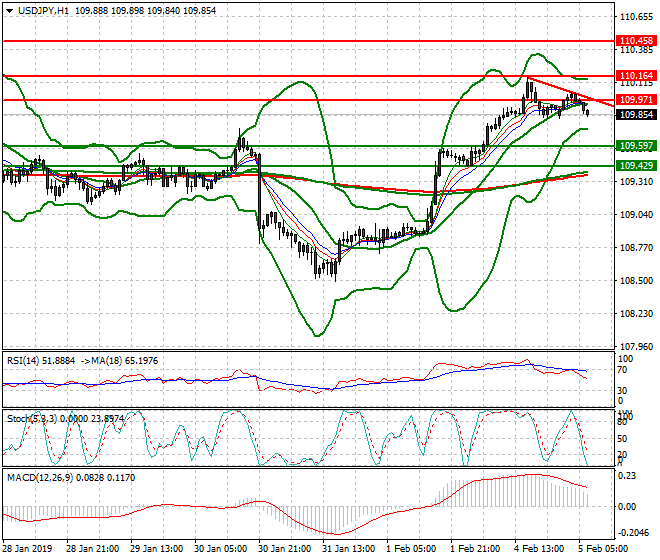
Task: Click the chart dropdown triangle beside USDJPY,H1
Action: pyautogui.click(x=6, y=9)
